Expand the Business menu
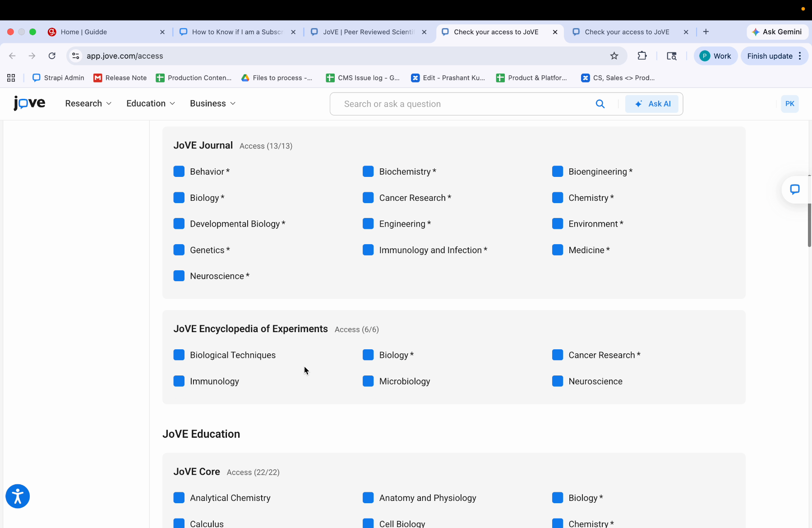Image resolution: width=812 pixels, height=528 pixels. [212, 103]
